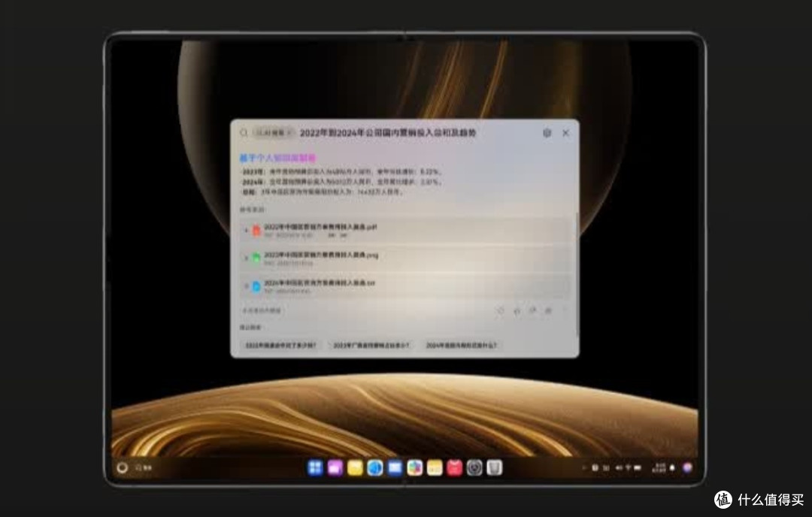812x517 pixels.
Task: Click the red PDF file icon
Action: point(256,230)
